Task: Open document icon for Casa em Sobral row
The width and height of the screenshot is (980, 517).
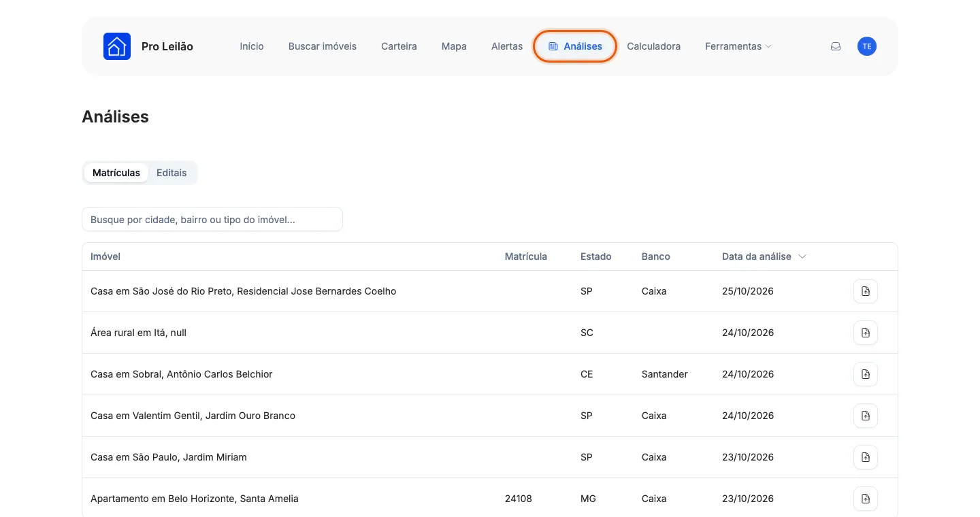Action: click(866, 374)
